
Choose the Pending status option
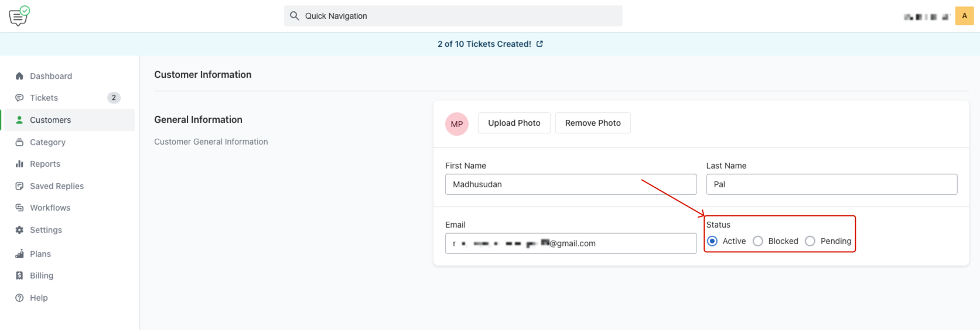coord(810,241)
